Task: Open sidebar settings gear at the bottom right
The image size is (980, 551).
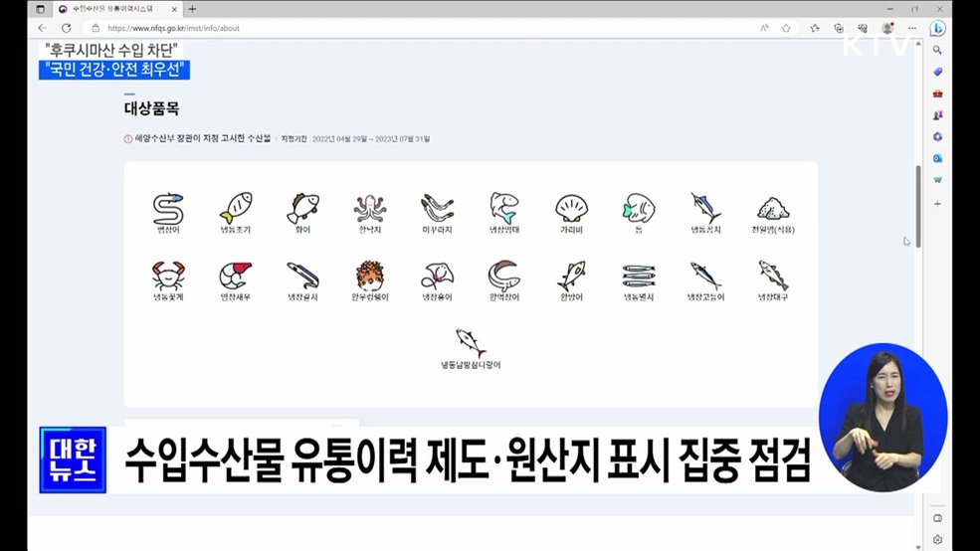Action: (x=937, y=540)
